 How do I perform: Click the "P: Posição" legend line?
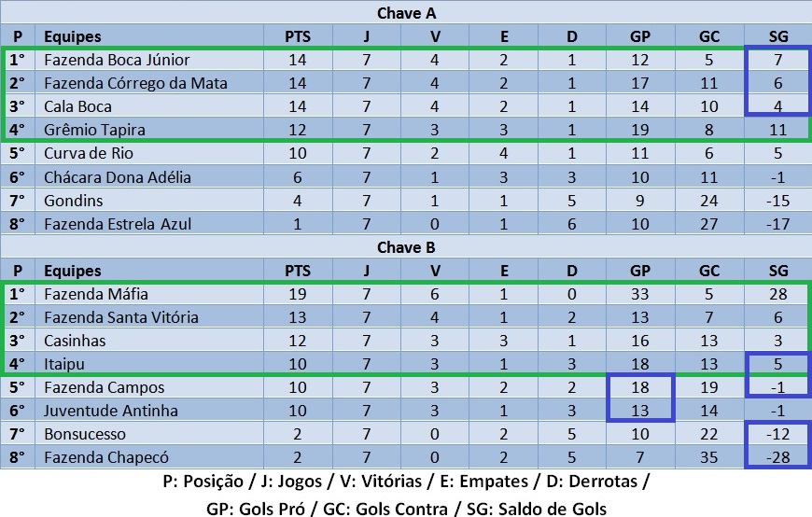pos(406,482)
